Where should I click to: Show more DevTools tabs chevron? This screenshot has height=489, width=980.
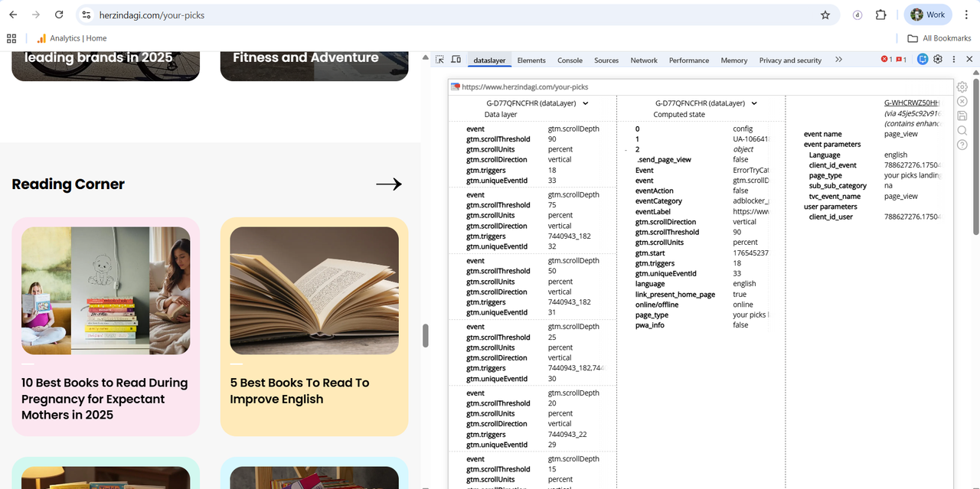(x=838, y=60)
